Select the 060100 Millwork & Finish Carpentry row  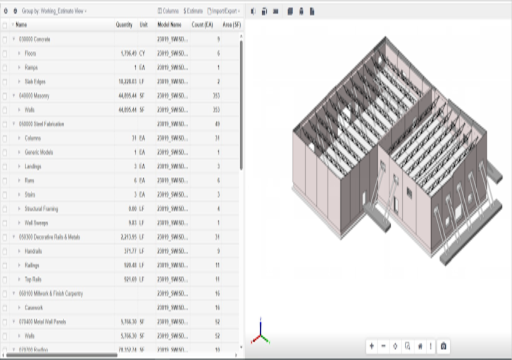120,293
